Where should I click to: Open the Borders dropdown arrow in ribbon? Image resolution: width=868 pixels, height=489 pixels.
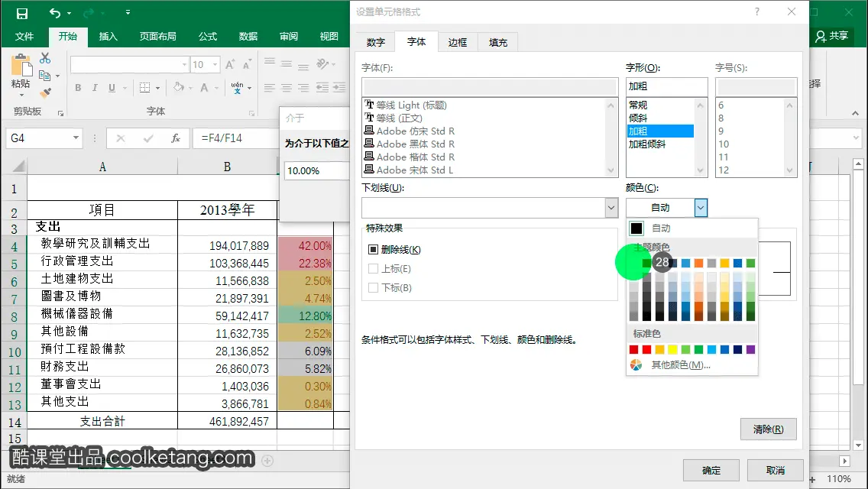click(x=157, y=88)
